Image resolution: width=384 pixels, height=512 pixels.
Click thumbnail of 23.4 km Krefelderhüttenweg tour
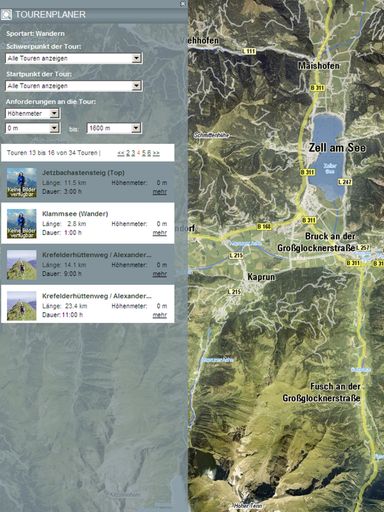[x=22, y=306]
